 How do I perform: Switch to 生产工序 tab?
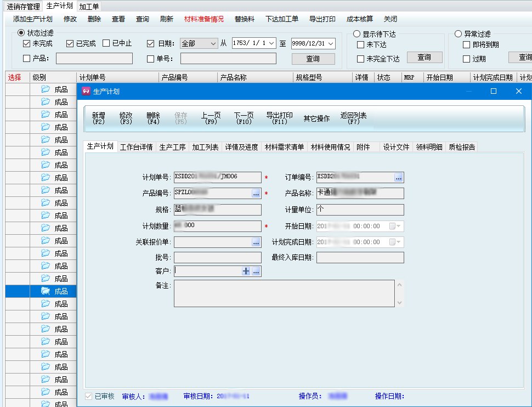[172, 147]
